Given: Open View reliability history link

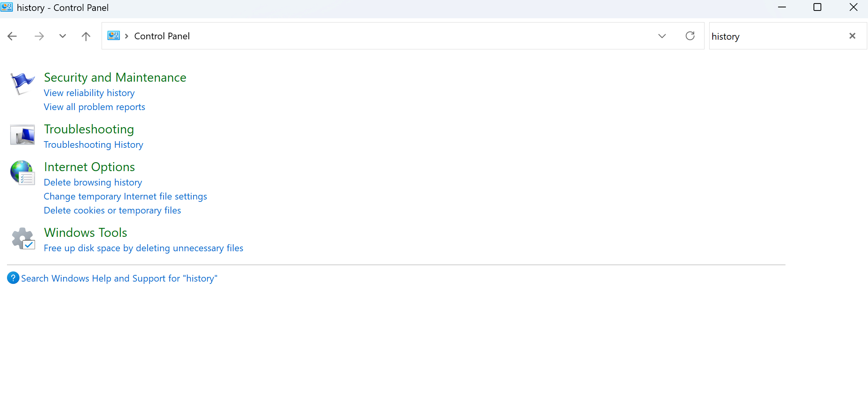Looking at the screenshot, I should (x=89, y=93).
